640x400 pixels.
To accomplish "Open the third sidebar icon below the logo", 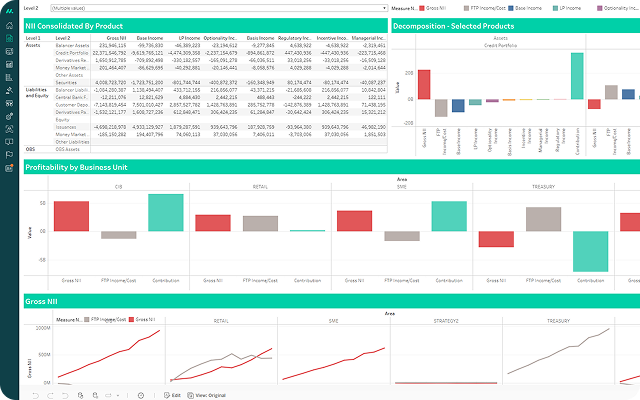I will (9, 51).
